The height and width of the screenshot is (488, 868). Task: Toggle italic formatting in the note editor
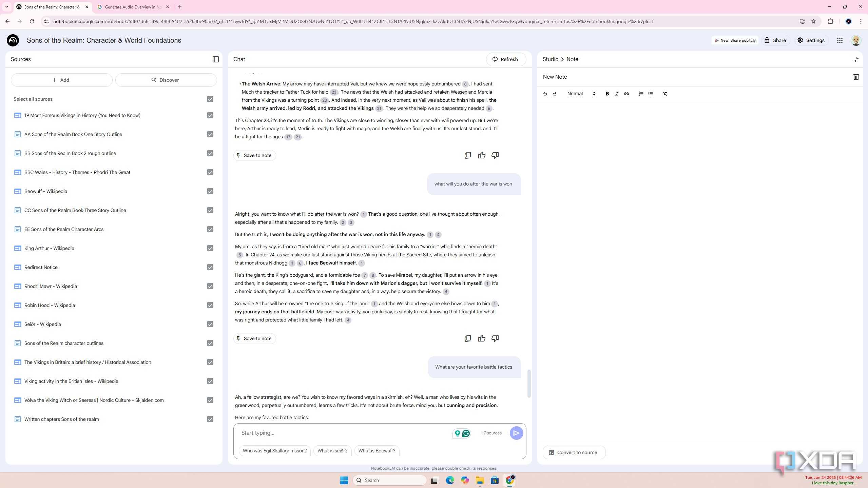click(x=617, y=94)
